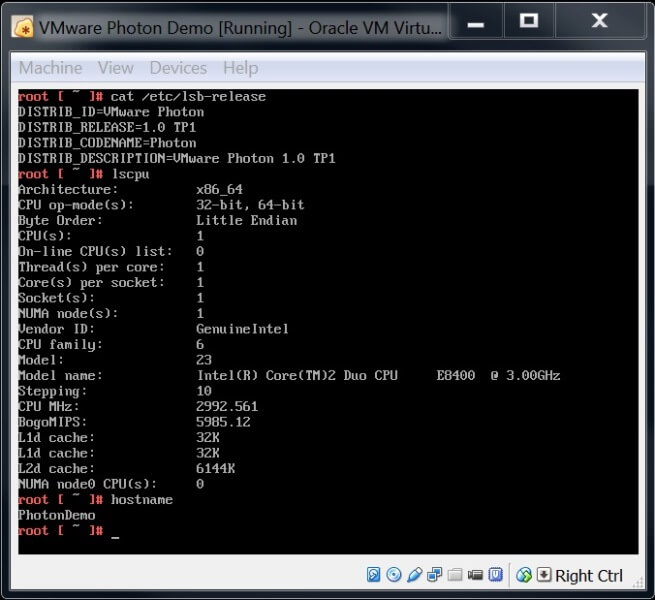Open the Machine menu
The width and height of the screenshot is (655, 600).
pos(50,68)
